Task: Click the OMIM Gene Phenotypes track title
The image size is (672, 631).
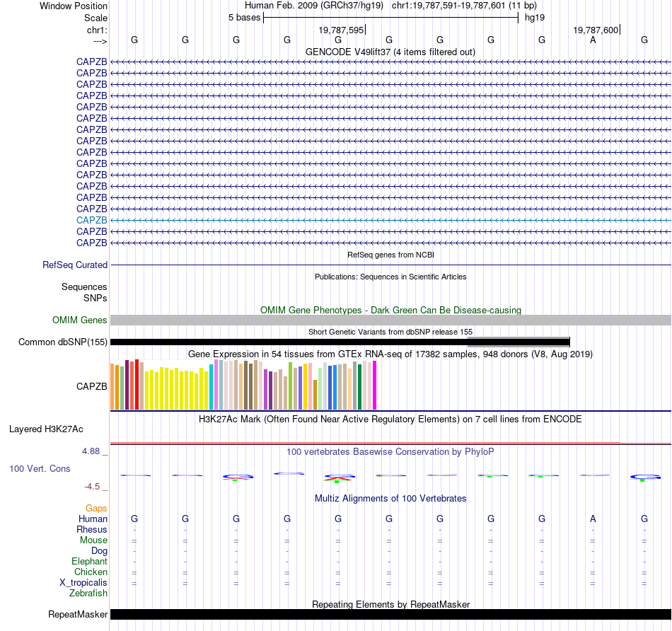Action: tap(390, 311)
